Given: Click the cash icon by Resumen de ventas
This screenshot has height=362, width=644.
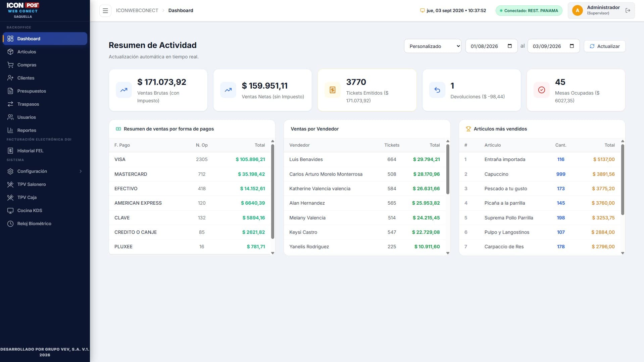Looking at the screenshot, I should (x=118, y=129).
